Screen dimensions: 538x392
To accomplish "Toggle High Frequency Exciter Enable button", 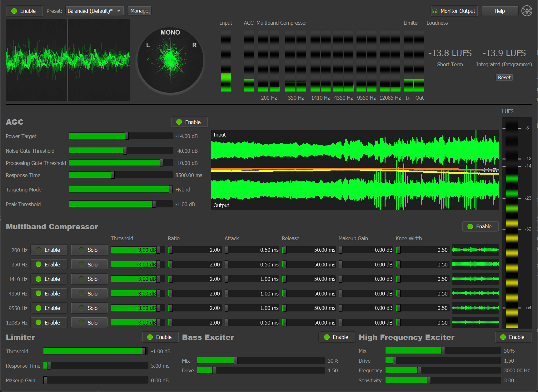I will 513,337.
